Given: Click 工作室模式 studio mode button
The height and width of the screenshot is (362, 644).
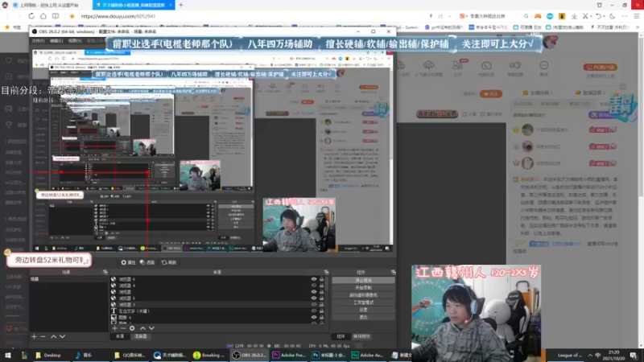Looking at the screenshot, I should (x=364, y=302).
